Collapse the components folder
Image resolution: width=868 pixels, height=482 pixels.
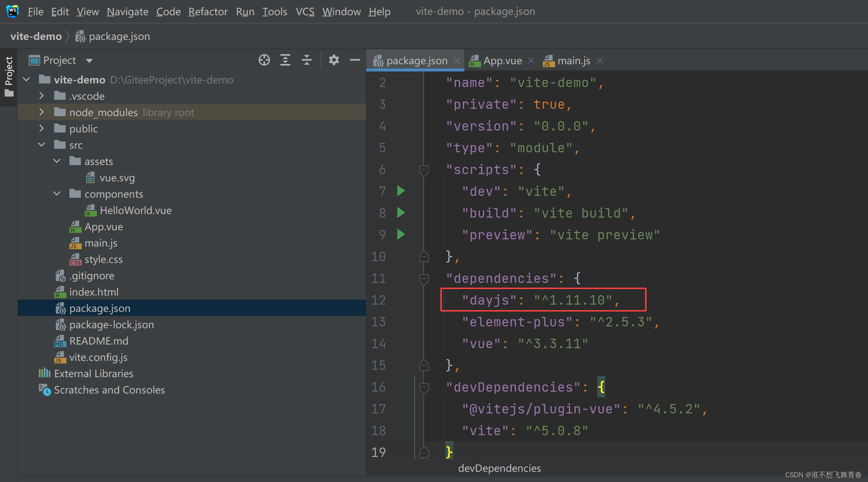[x=57, y=194]
